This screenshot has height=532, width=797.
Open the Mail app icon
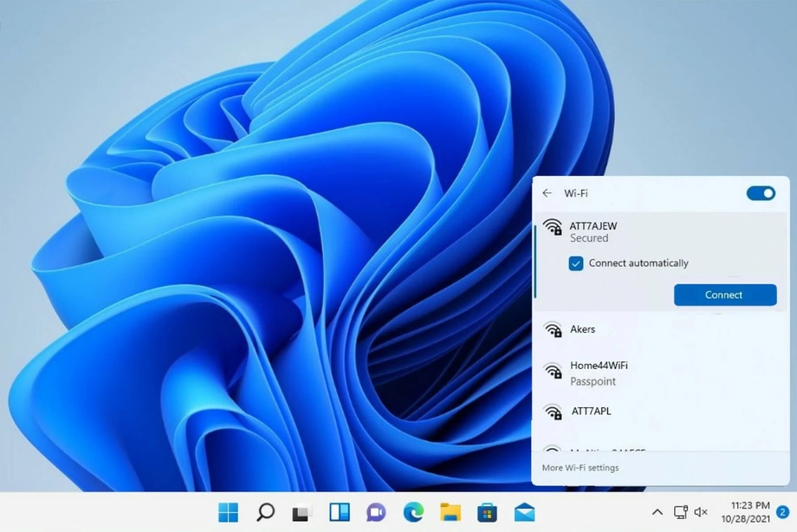point(524,513)
